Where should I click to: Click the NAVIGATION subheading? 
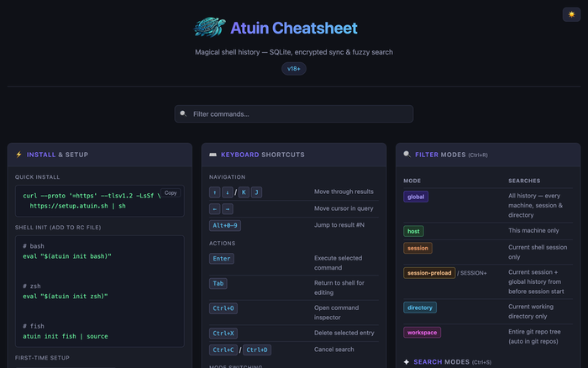pyautogui.click(x=228, y=177)
